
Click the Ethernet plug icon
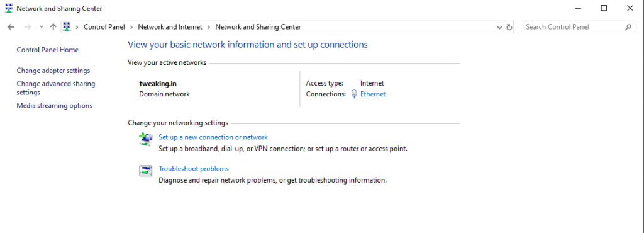pyautogui.click(x=354, y=94)
